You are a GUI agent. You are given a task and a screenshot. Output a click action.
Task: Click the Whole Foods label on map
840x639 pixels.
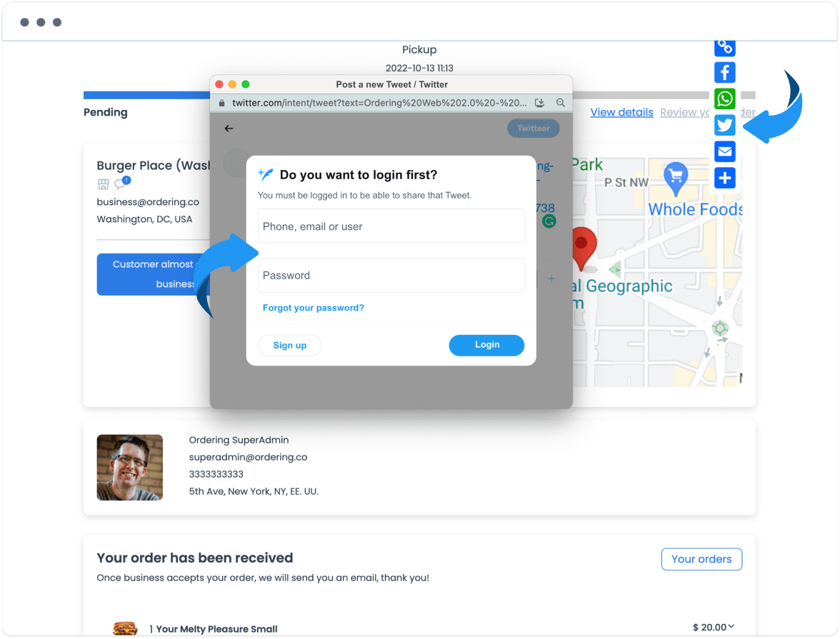pos(696,209)
